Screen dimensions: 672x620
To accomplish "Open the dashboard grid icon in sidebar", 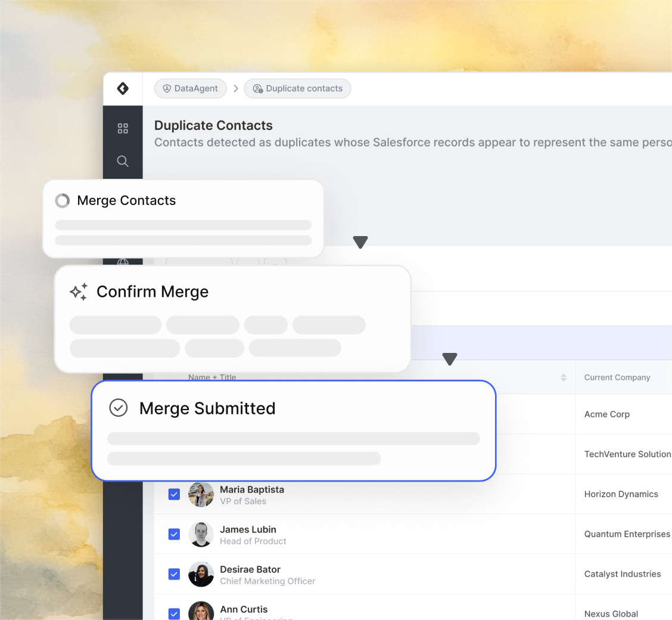I will pyautogui.click(x=123, y=128).
